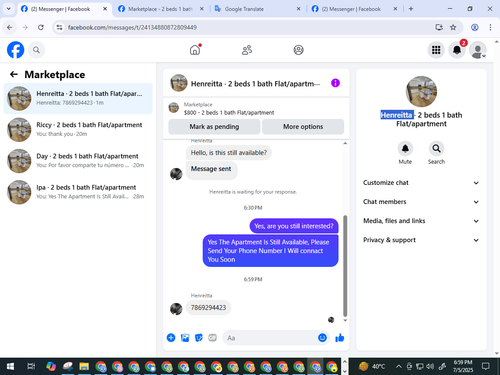
Task: Click Henreitta avatar beside number message
Action: (x=176, y=309)
